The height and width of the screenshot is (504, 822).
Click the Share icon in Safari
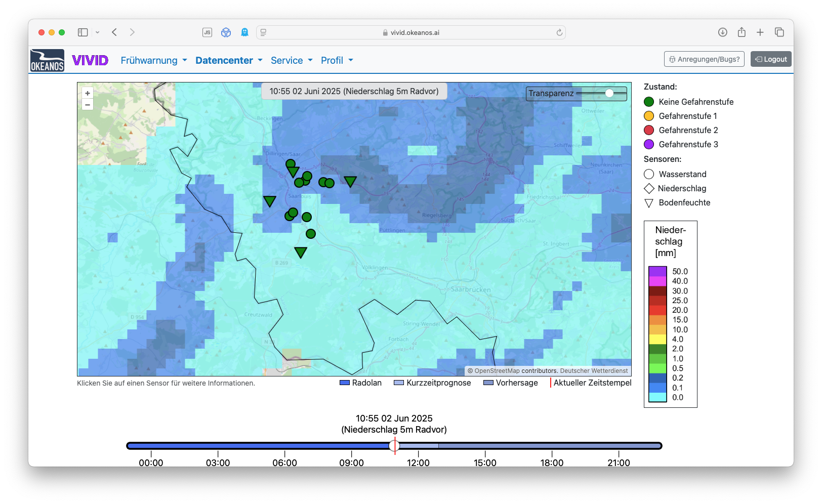(742, 32)
